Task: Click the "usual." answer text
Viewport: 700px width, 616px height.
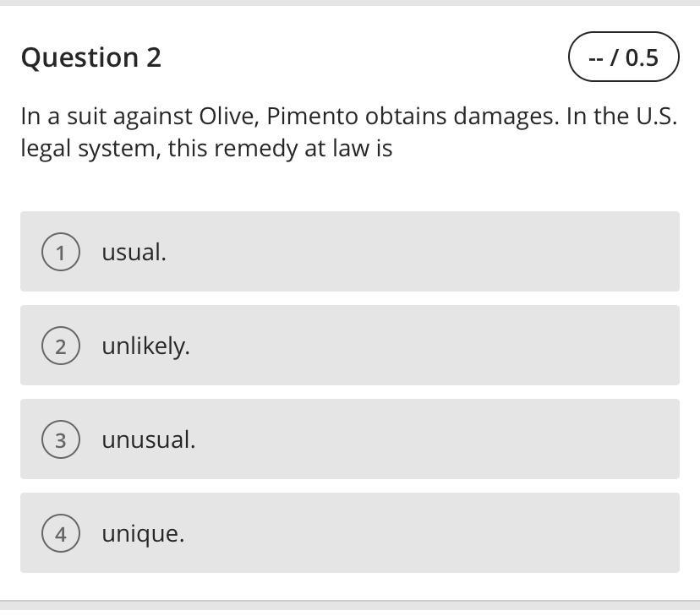Action: 134,252
